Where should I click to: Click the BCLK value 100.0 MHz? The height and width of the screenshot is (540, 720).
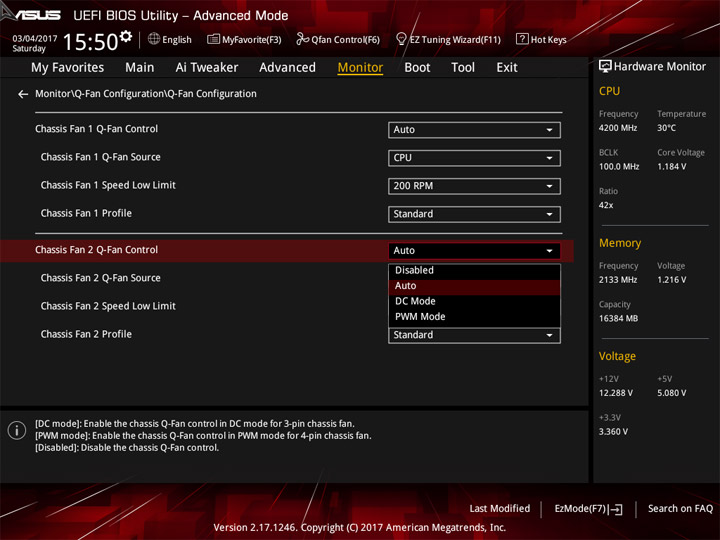click(619, 167)
